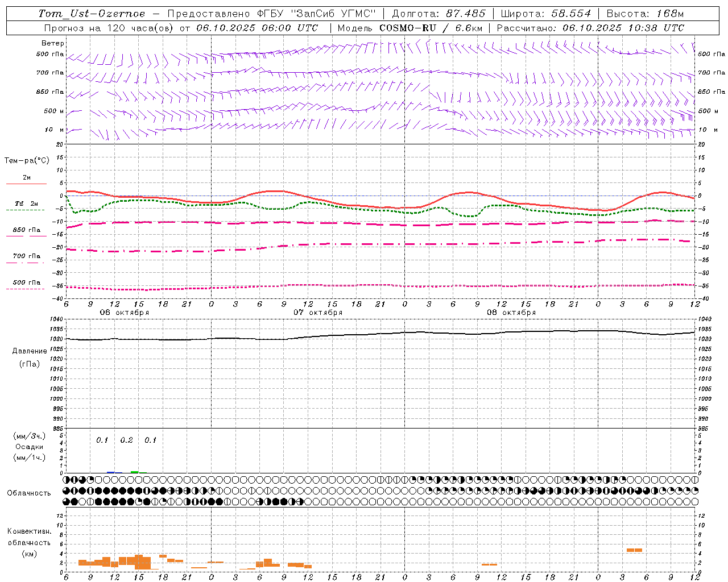The width and height of the screenshot is (728, 582).
Task: Click the Облачность cloudiness label
Action: coord(29,493)
